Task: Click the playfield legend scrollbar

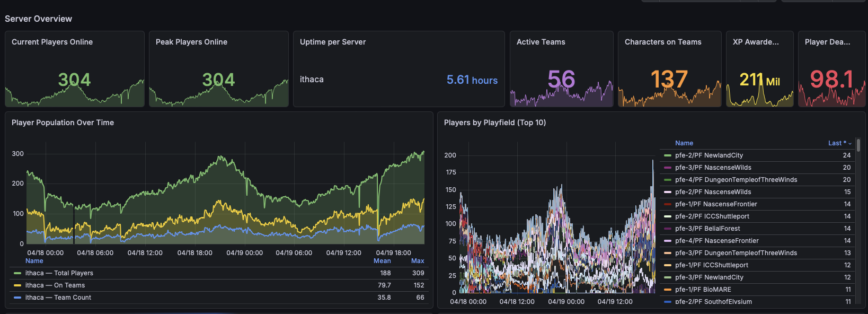Action: [858, 146]
